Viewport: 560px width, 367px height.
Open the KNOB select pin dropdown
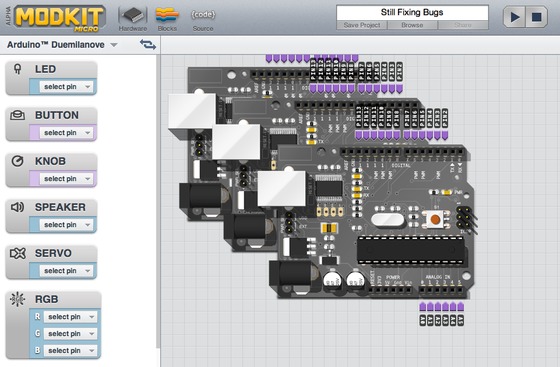click(x=66, y=179)
